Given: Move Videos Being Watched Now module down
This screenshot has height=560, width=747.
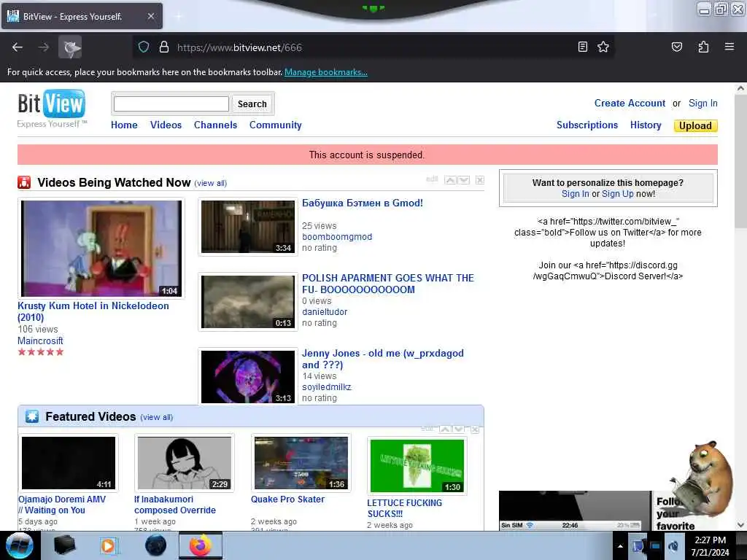Looking at the screenshot, I should click(463, 180).
